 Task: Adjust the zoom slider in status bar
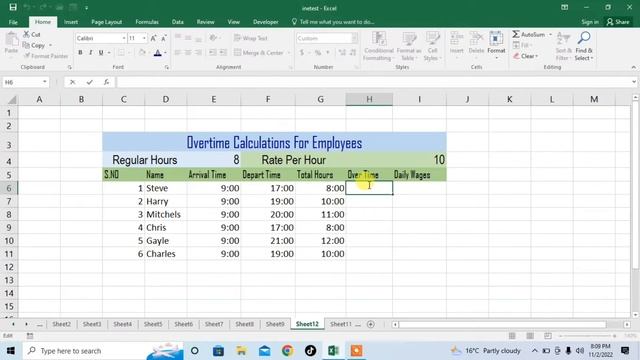point(588,336)
